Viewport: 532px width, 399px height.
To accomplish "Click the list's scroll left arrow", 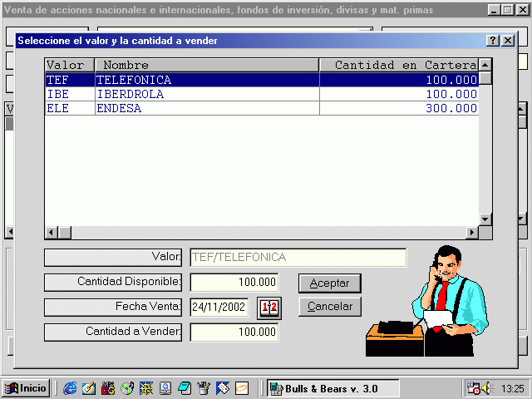I will coord(52,233).
